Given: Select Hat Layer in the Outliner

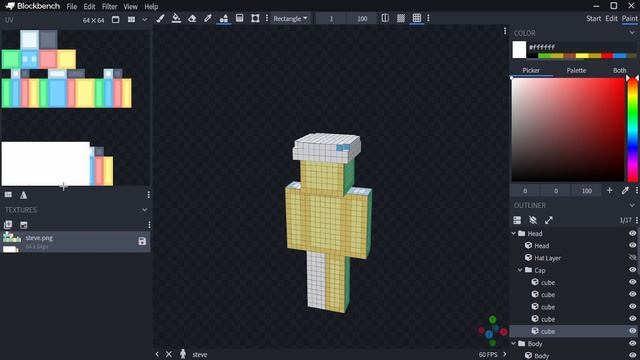Looking at the screenshot, I should pos(547,258).
